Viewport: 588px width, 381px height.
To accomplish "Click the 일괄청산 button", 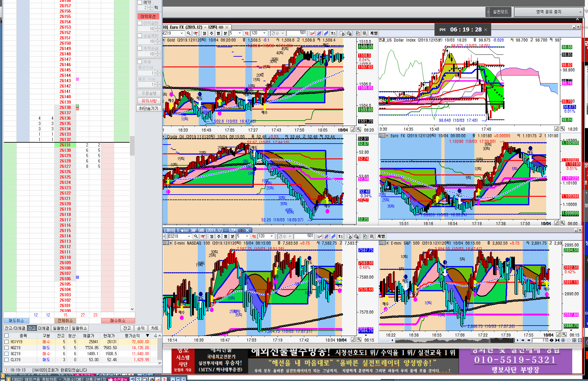I will (61, 328).
